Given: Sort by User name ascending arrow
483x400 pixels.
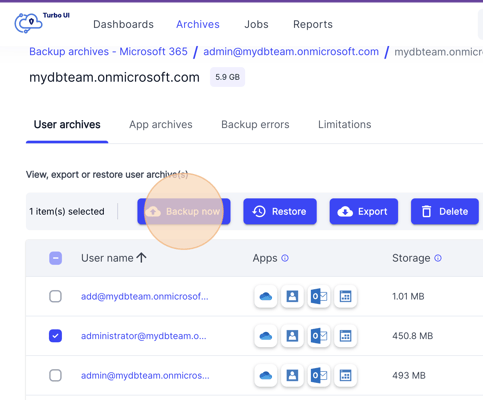Looking at the screenshot, I should click(x=142, y=258).
